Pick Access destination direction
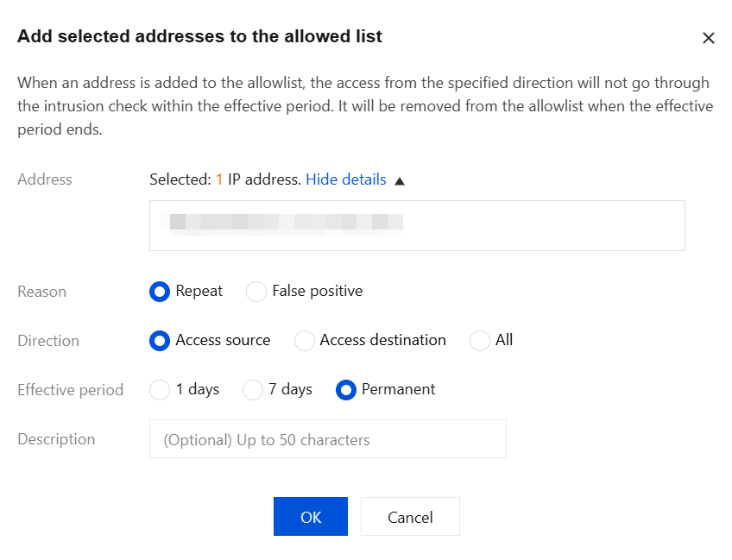Viewport: 732px width, 560px height. [x=304, y=341]
